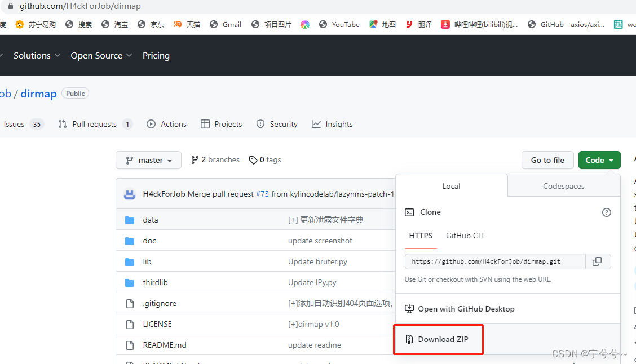Expand the Open Source menu
This screenshot has height=364, width=636.
tap(101, 56)
